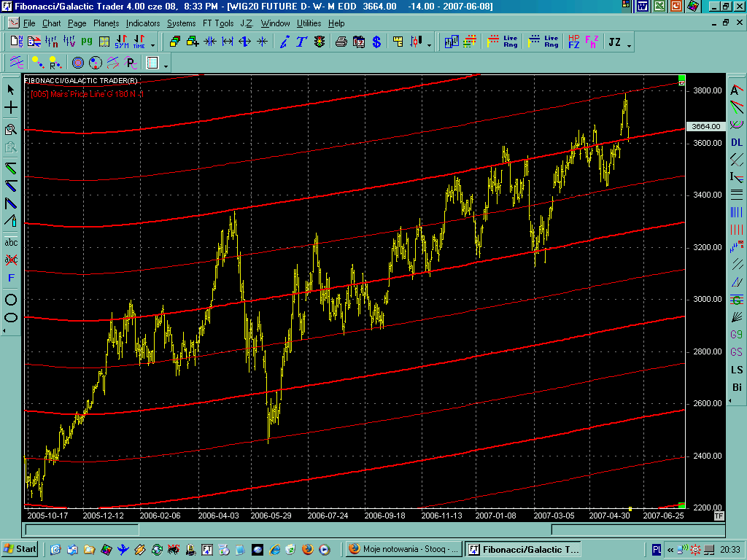Toggle the HP FZ indicator button

pyautogui.click(x=573, y=42)
